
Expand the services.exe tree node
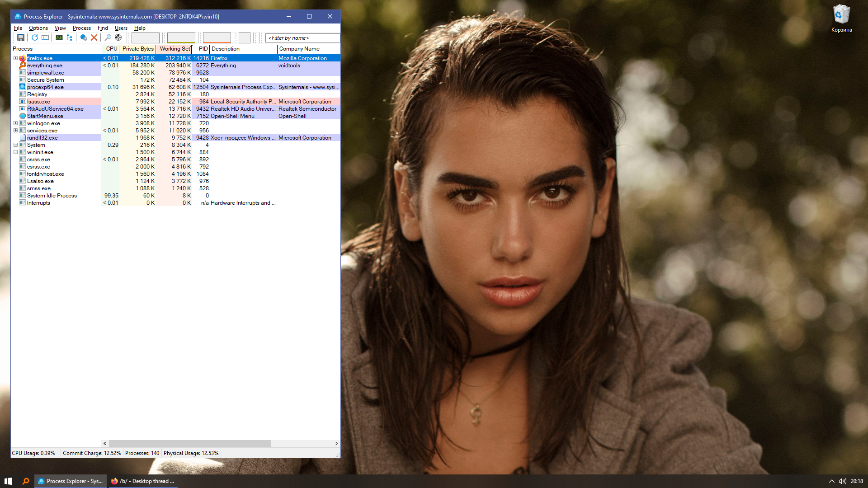pos(15,131)
